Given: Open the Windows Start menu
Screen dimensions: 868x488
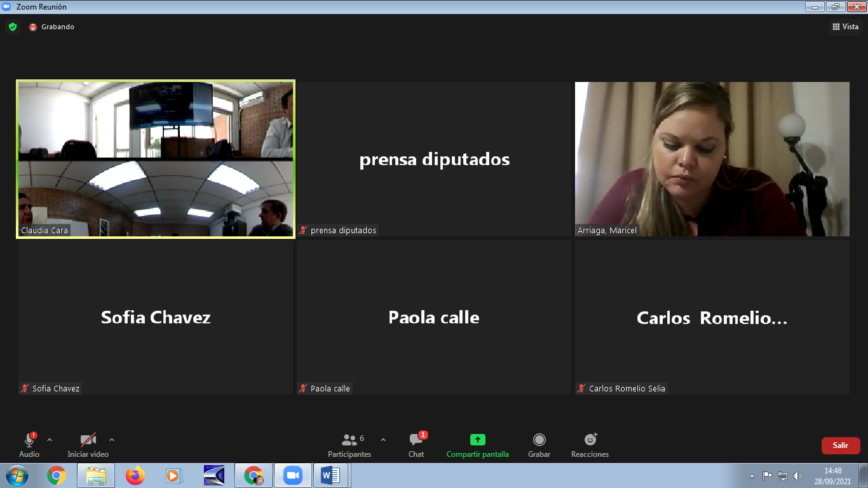Looking at the screenshot, I should 17,475.
